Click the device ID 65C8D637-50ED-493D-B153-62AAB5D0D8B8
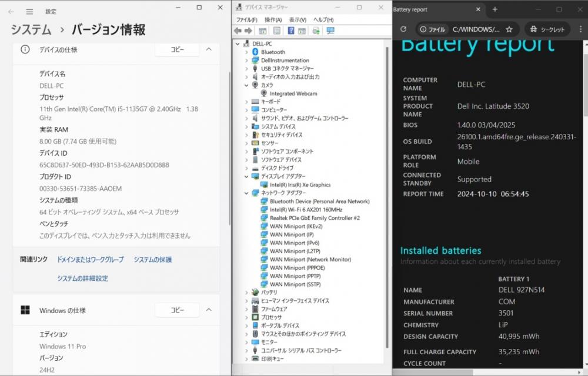Viewport: 588px width, 376px height. 104,164
